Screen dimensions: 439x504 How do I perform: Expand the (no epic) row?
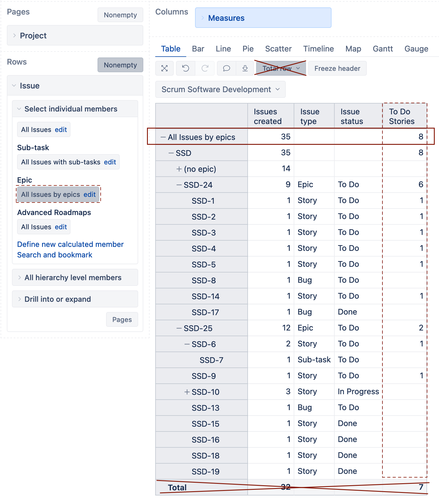pos(179,169)
